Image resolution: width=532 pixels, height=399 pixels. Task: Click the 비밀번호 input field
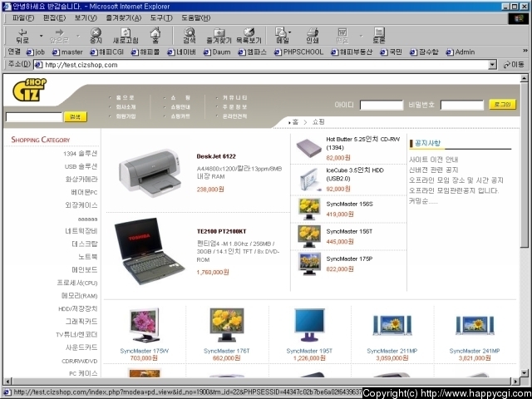coord(462,106)
